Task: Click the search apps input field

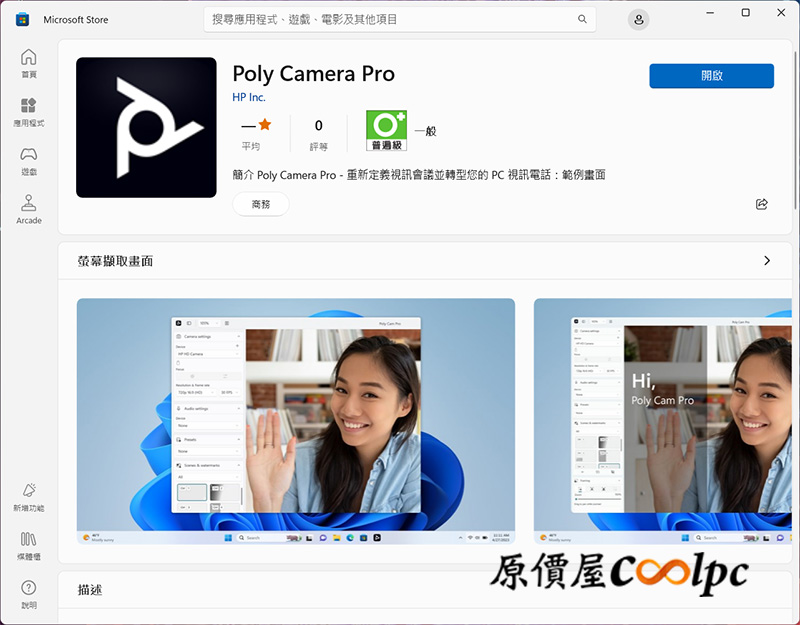Action: point(399,19)
